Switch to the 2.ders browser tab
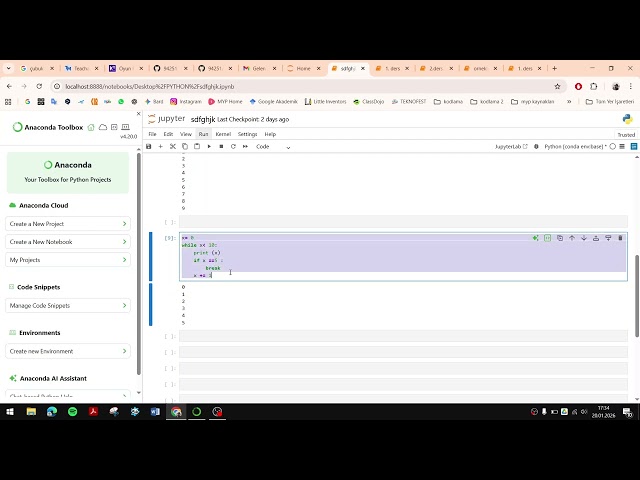This screenshot has height=480, width=640. [x=436, y=69]
